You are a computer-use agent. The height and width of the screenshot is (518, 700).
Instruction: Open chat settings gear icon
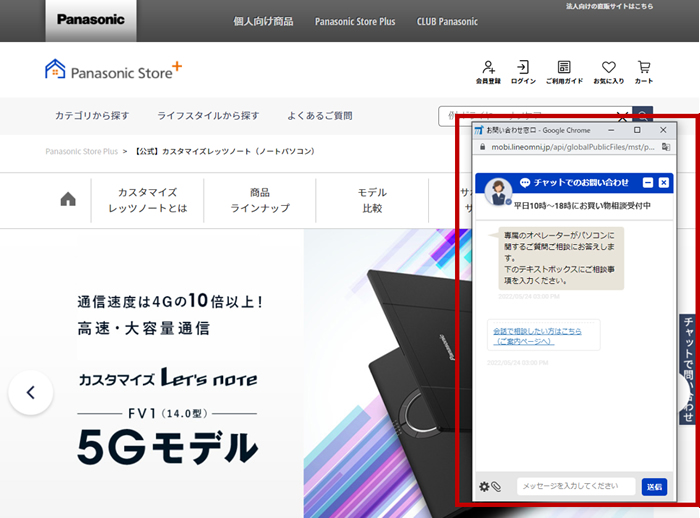coord(484,486)
